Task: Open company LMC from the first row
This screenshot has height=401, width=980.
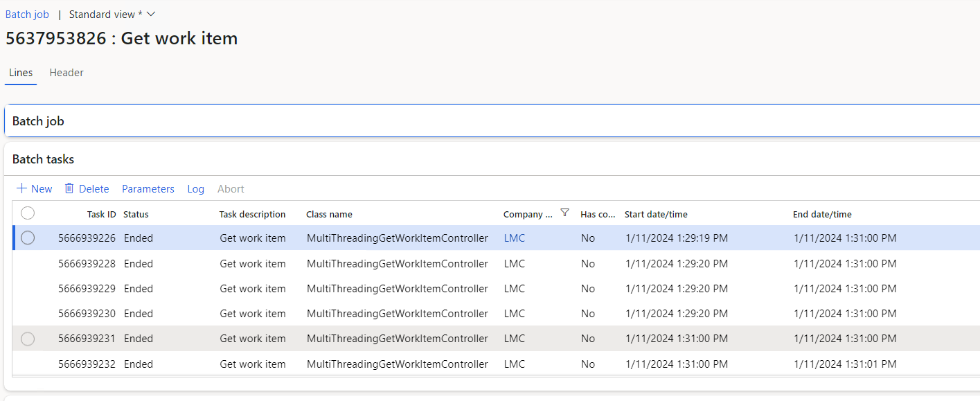Action: coord(514,238)
